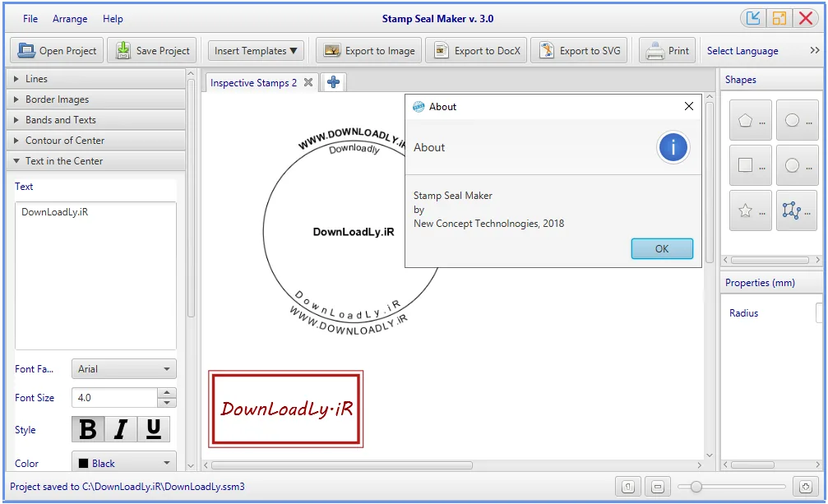Click the canvas vertical scrollbar

710,182
